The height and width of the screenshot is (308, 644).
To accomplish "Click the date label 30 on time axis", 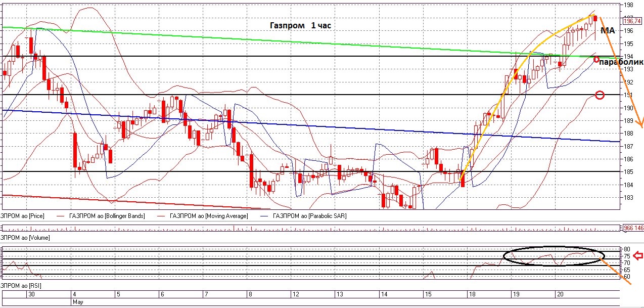I will [31, 294].
